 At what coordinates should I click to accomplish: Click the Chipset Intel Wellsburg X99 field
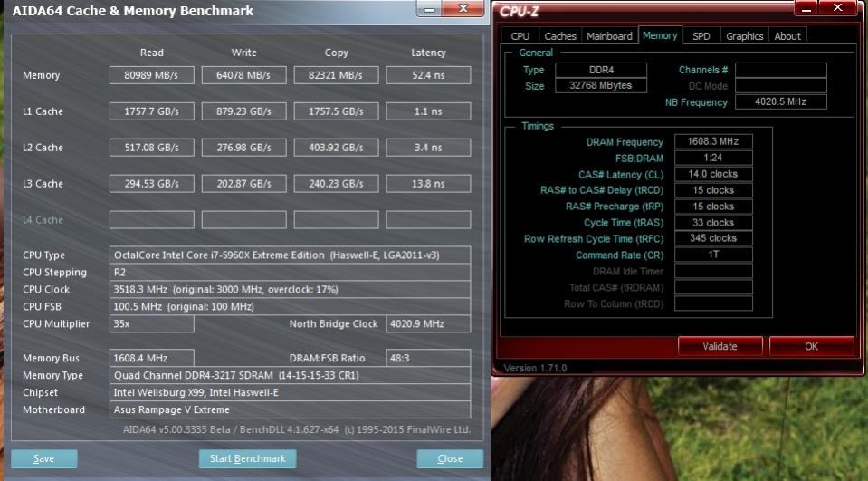(x=290, y=392)
